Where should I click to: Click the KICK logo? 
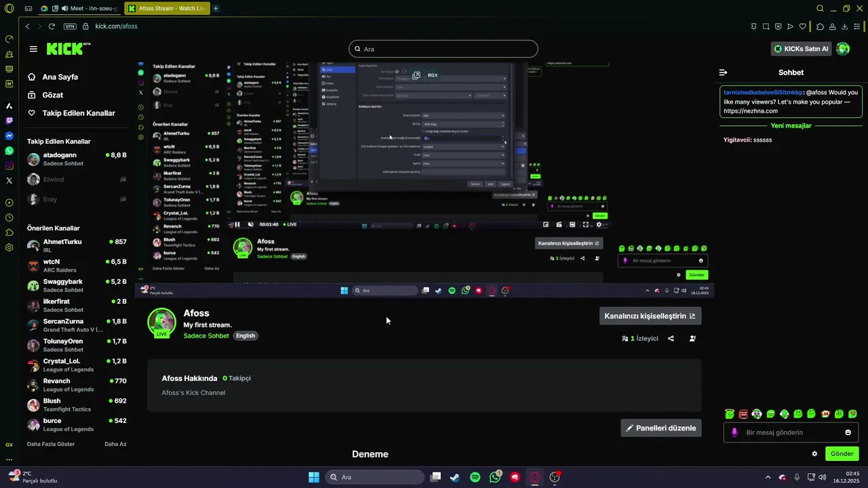[x=68, y=49]
